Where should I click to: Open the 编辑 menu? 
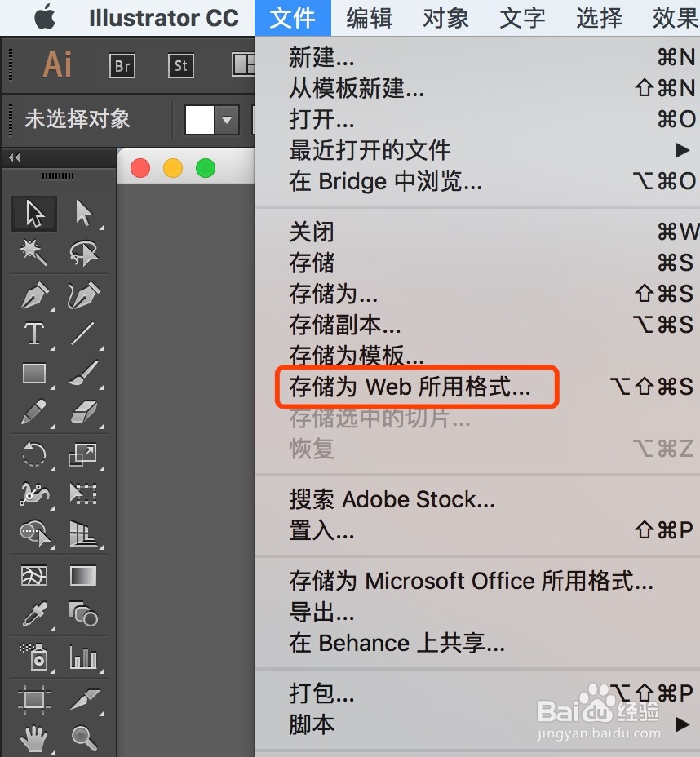[370, 18]
